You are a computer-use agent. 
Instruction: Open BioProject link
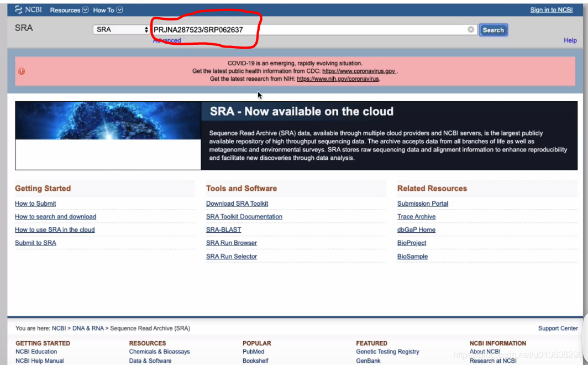point(412,243)
